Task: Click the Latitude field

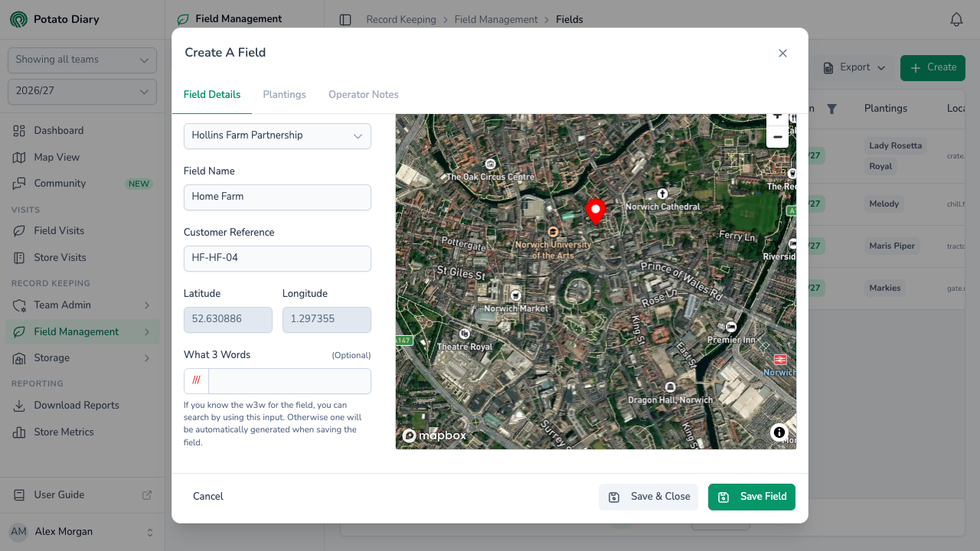Action: pyautogui.click(x=228, y=320)
